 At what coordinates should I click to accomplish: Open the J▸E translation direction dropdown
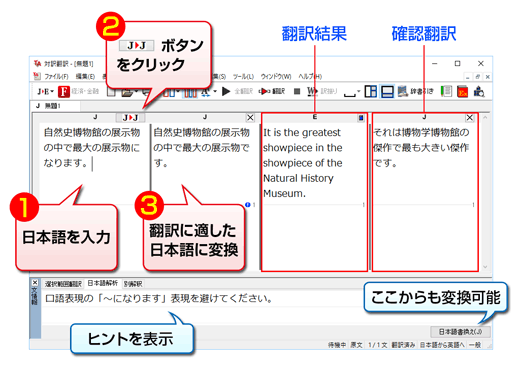click(x=45, y=91)
